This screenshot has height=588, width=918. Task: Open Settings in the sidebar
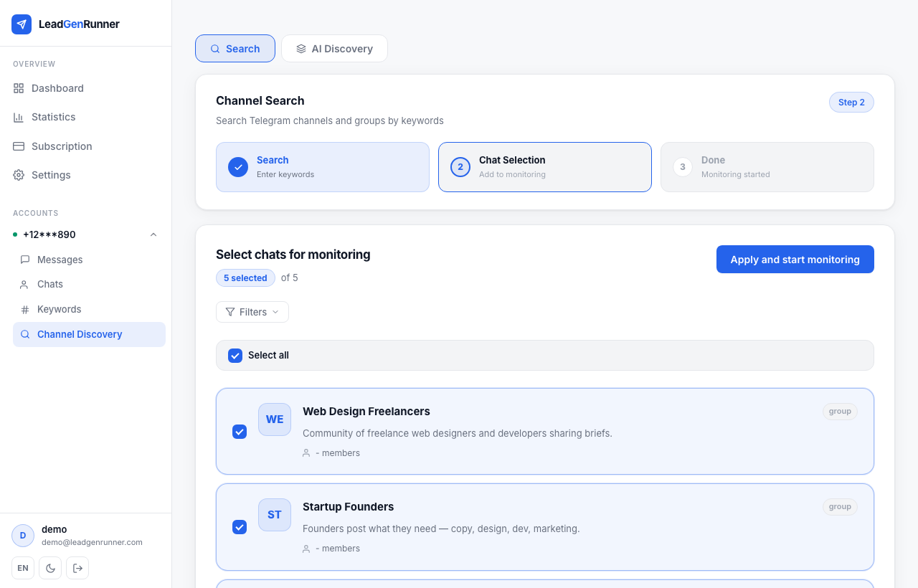coord(86,175)
